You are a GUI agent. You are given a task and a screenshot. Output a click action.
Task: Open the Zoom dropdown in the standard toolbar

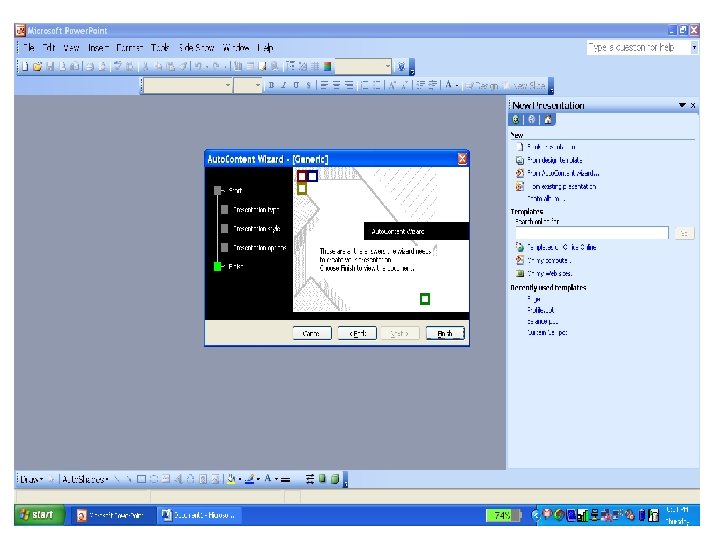coord(388,67)
